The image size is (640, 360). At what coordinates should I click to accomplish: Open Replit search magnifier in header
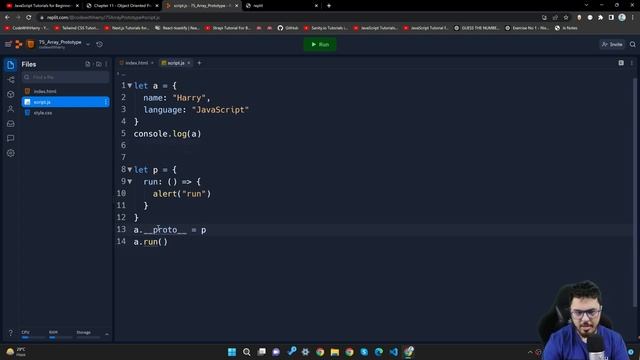click(x=633, y=44)
